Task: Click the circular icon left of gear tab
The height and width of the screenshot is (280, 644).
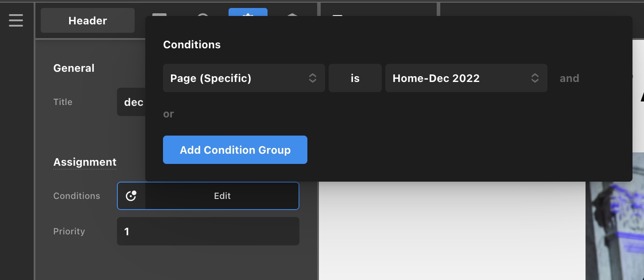Action: point(203,14)
